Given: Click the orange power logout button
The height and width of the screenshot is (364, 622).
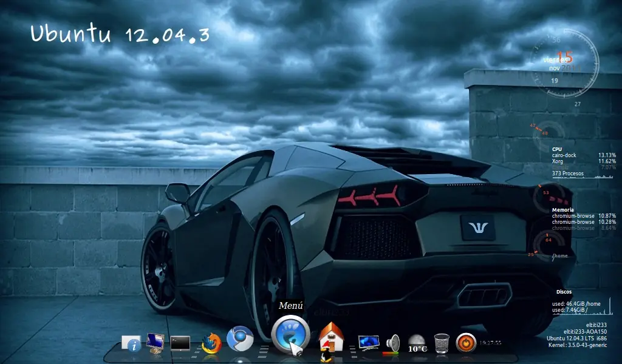Looking at the screenshot, I should (466, 343).
